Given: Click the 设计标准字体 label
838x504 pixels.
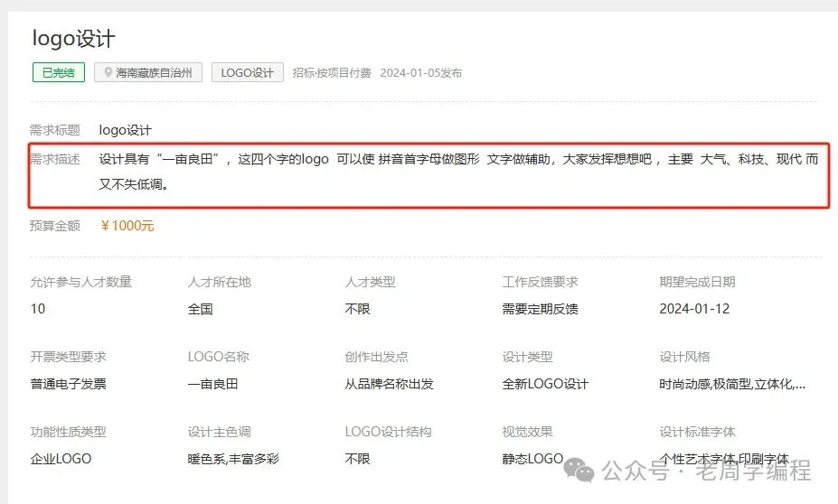Looking at the screenshot, I should point(697,432).
